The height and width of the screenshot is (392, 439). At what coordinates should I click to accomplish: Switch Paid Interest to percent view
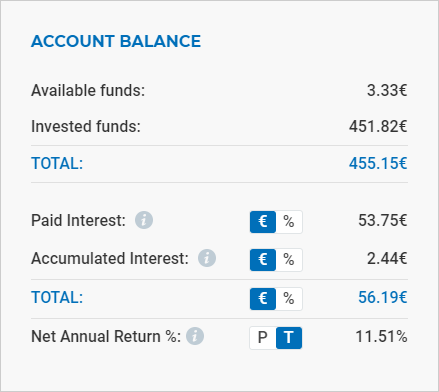pyautogui.click(x=289, y=222)
